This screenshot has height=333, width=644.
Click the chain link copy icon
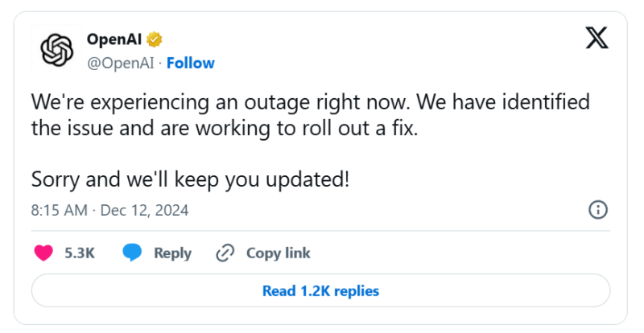(225, 253)
